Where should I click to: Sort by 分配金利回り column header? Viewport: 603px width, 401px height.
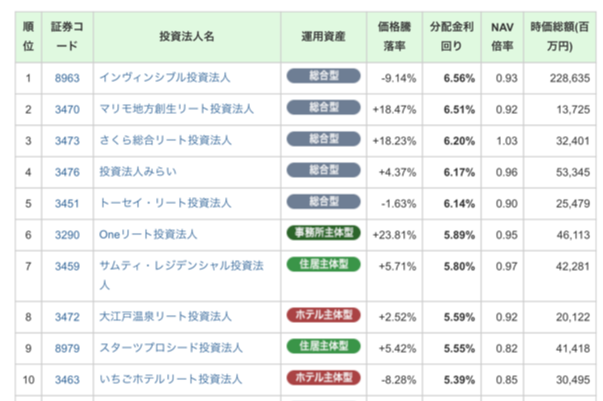tap(451, 37)
